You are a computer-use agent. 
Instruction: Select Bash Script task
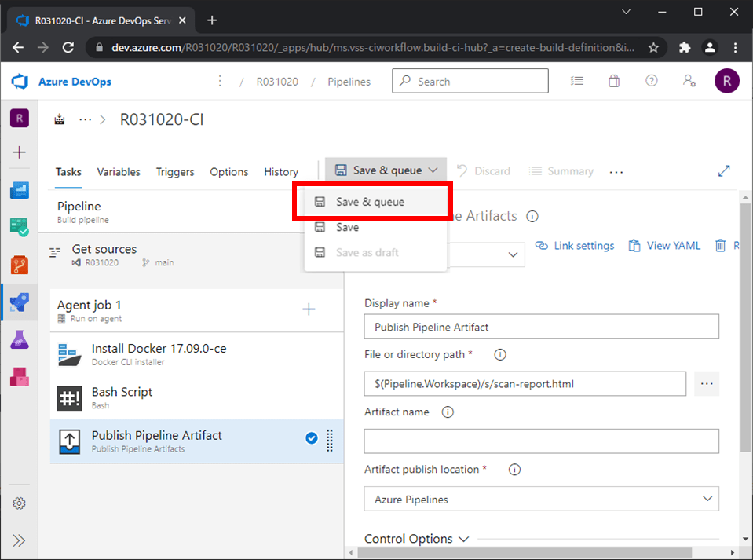(196, 397)
